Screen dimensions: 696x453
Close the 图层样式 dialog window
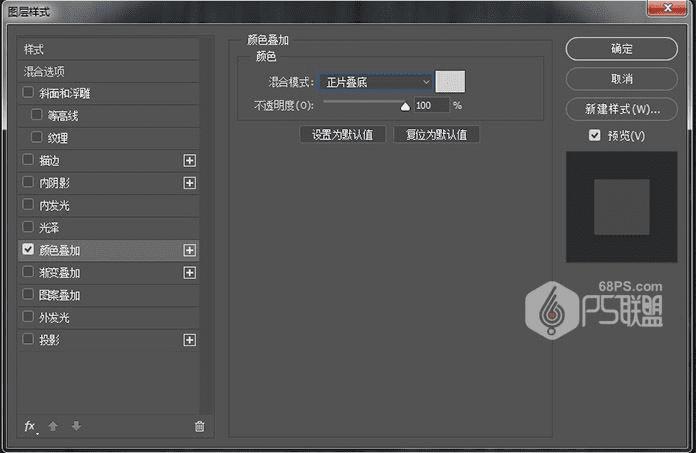tap(667, 8)
